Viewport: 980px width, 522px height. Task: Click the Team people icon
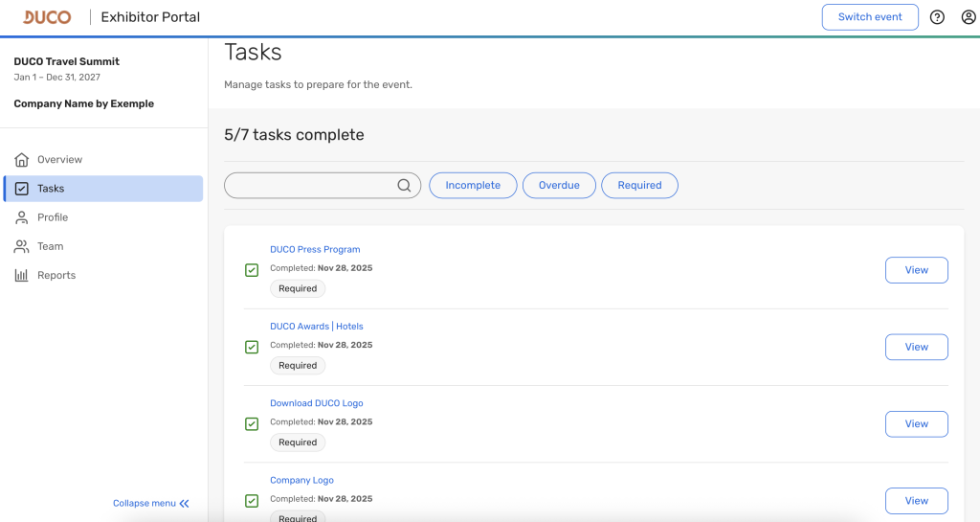tap(22, 246)
